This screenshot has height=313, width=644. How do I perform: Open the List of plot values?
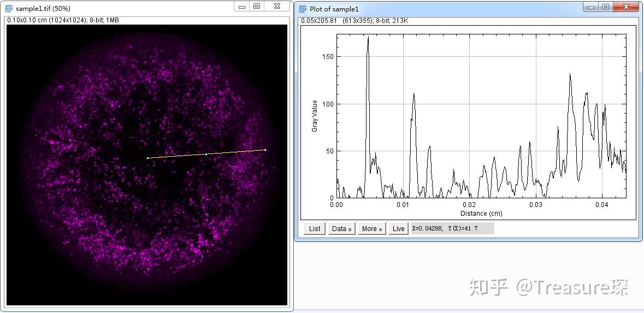click(315, 229)
